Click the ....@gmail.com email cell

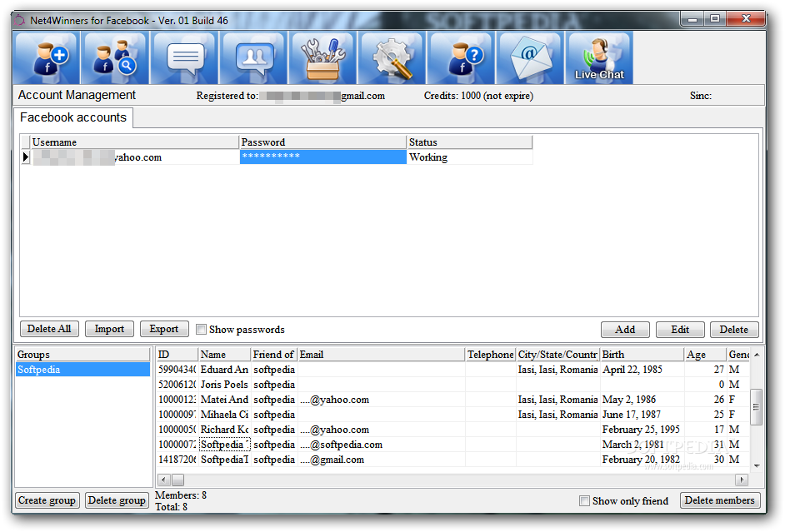click(x=382, y=460)
